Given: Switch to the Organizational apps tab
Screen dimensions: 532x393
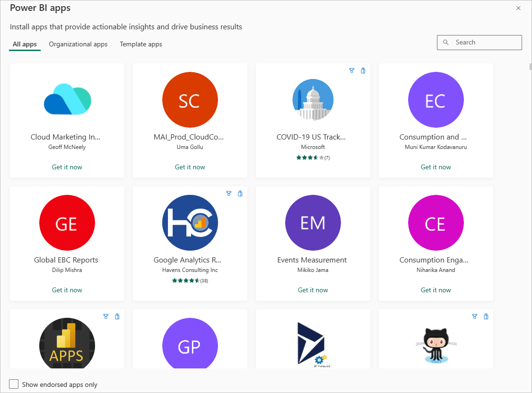Looking at the screenshot, I should click(x=78, y=44).
